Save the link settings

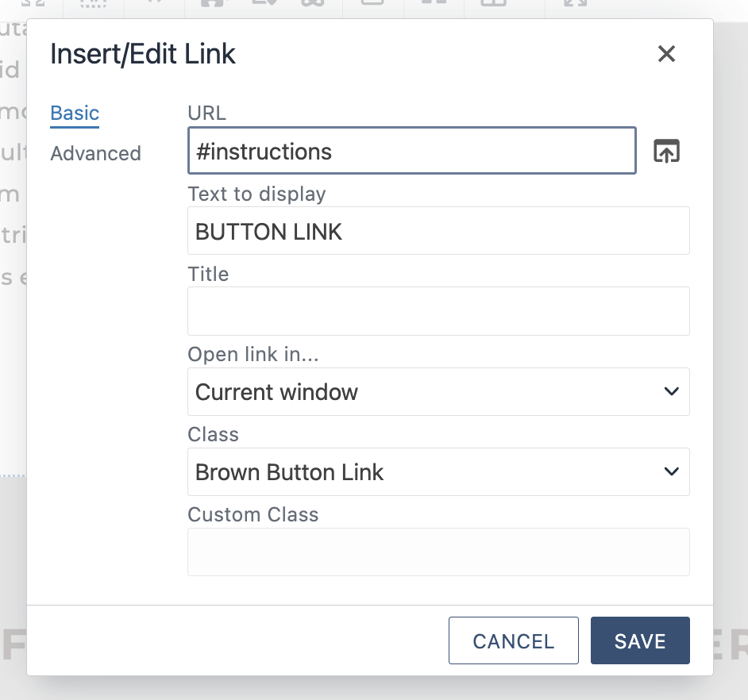[640, 640]
